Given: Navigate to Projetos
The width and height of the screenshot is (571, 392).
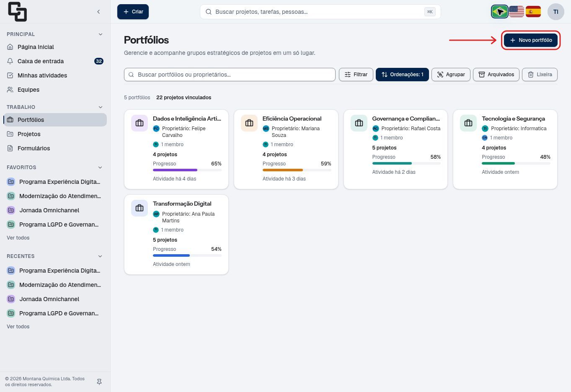Looking at the screenshot, I should tap(55, 134).
